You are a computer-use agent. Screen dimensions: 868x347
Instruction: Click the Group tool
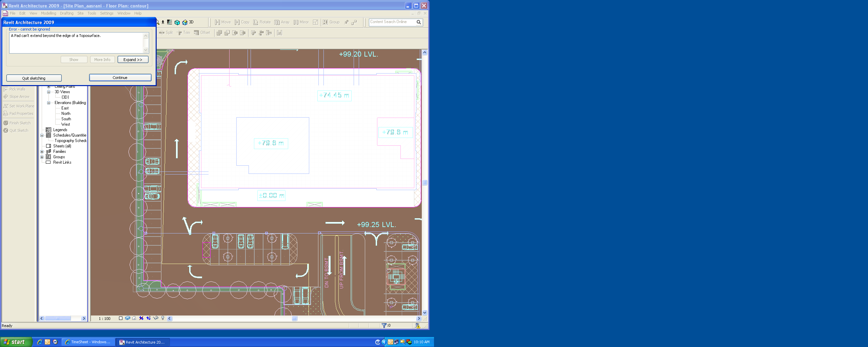pos(331,22)
